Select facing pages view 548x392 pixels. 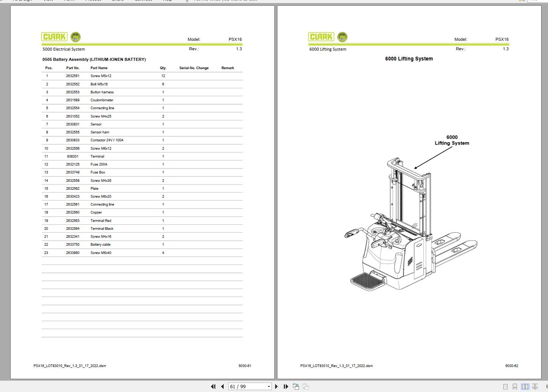point(525,386)
